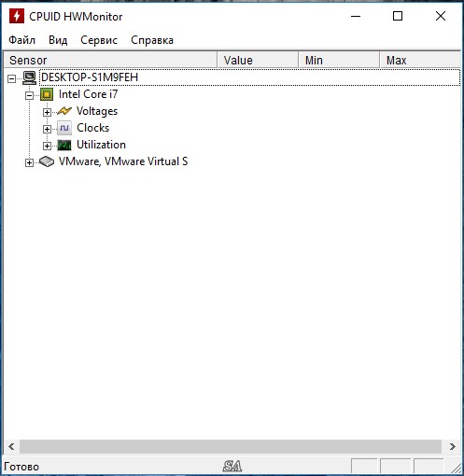This screenshot has width=464, height=476.
Task: Click the Value column header
Action: pos(258,60)
